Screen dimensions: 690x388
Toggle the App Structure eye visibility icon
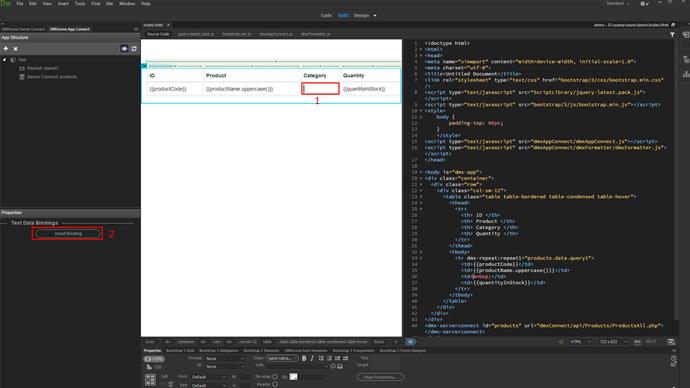[x=124, y=48]
